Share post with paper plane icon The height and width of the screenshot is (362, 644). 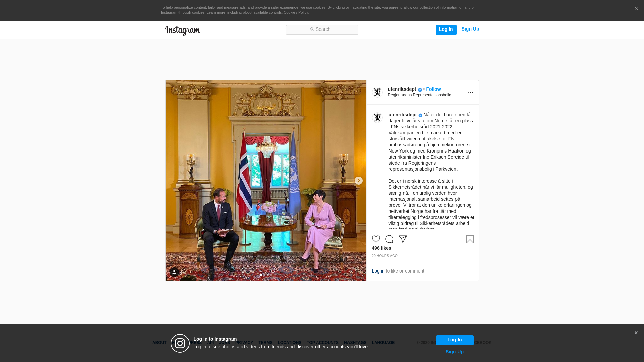(402, 239)
